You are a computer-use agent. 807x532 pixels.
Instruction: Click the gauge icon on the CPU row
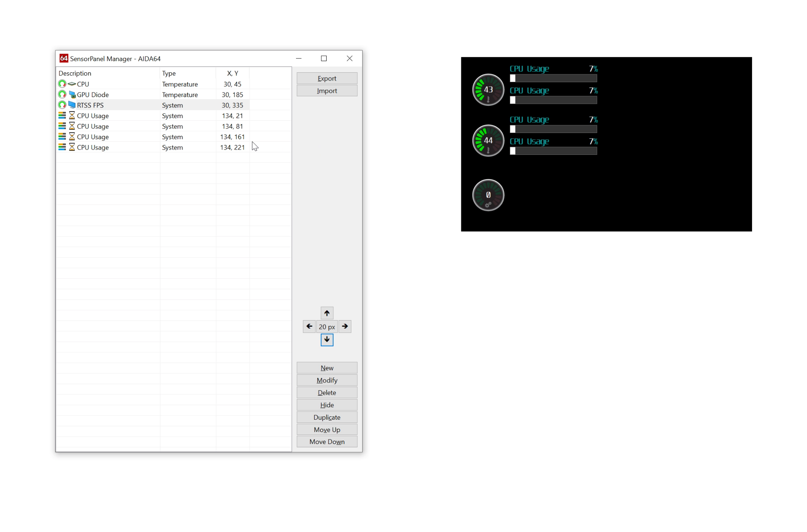point(62,84)
